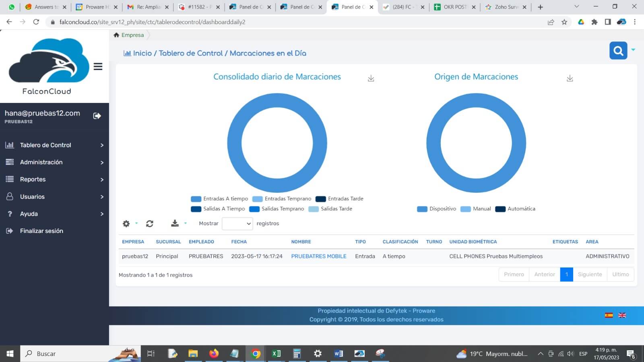Click the Siguiente pagination button
The height and width of the screenshot is (362, 644).
click(x=590, y=274)
